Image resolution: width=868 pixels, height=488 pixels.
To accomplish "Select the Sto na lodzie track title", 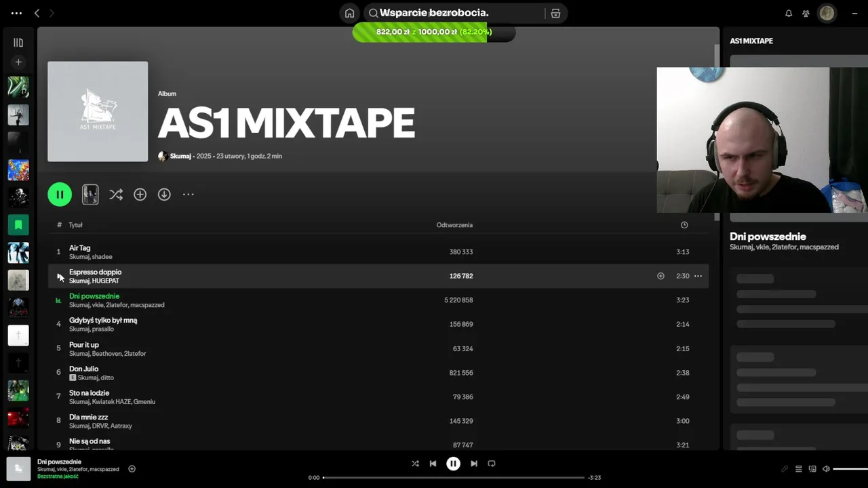I will [x=89, y=393].
